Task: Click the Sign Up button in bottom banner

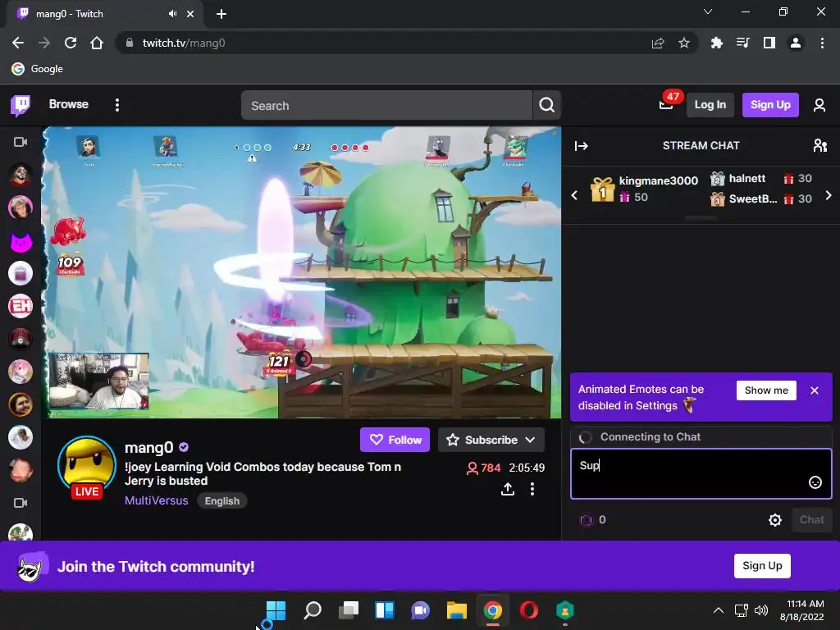Action: pos(762,566)
